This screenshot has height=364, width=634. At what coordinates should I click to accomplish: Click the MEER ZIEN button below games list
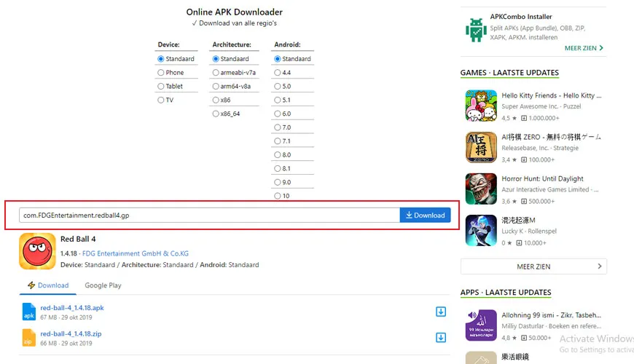[x=533, y=266]
